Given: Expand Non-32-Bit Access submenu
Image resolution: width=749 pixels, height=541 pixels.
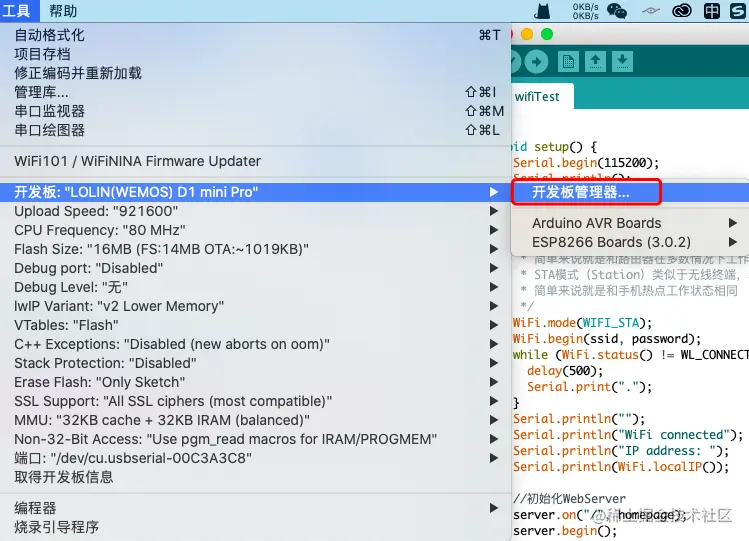Looking at the screenshot, I should (256, 439).
